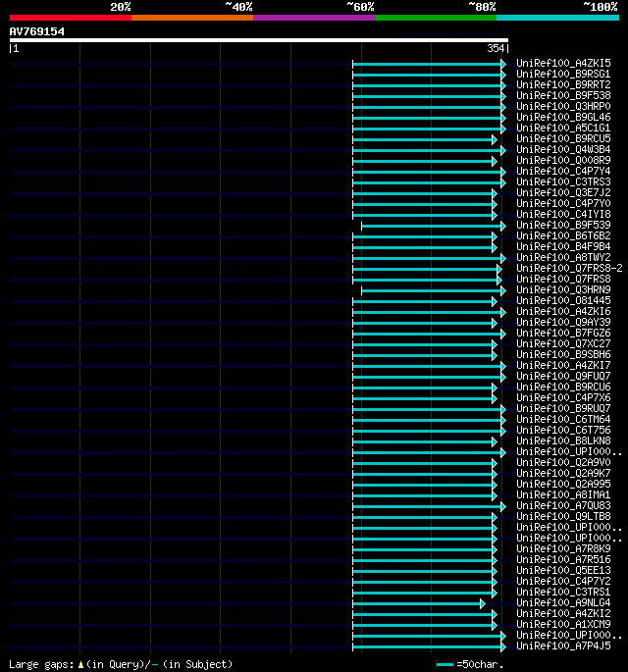Click on UniRef100_B8LKN8

point(563,440)
